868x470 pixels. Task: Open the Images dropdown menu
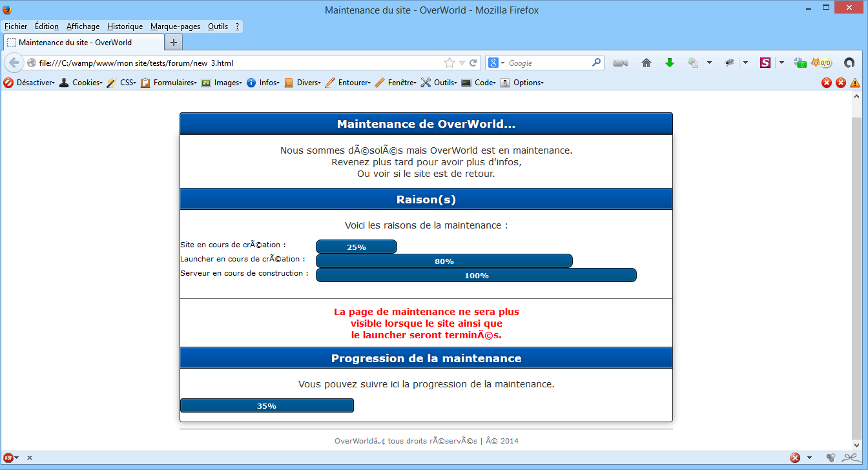point(222,83)
